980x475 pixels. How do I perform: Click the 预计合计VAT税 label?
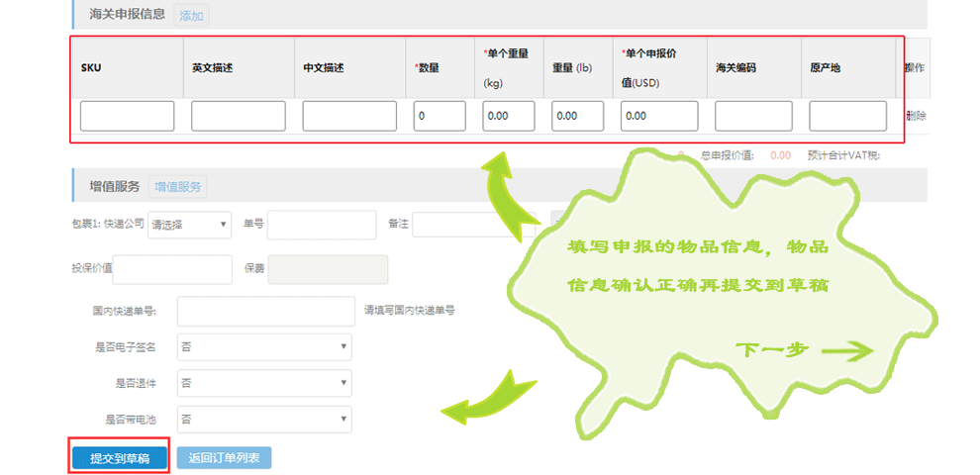tap(843, 155)
